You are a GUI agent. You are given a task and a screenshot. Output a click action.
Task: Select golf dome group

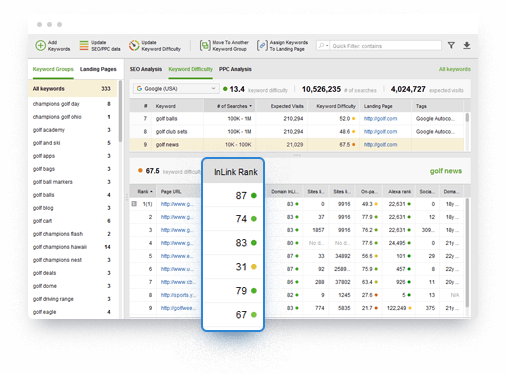click(73, 286)
